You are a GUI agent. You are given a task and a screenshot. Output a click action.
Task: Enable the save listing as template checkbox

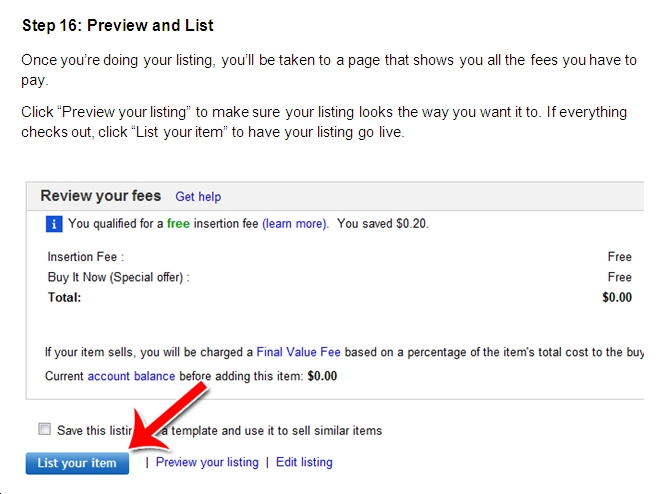[44, 429]
